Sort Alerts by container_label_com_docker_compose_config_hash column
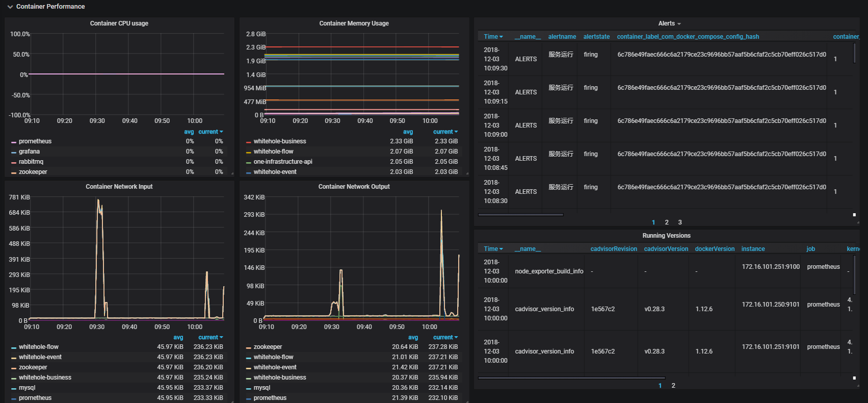 pos(688,37)
